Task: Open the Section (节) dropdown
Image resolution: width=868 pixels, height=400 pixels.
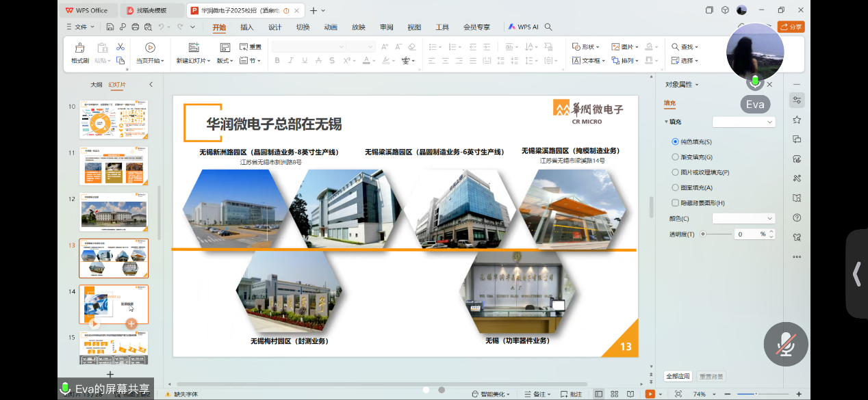Action: 251,60
